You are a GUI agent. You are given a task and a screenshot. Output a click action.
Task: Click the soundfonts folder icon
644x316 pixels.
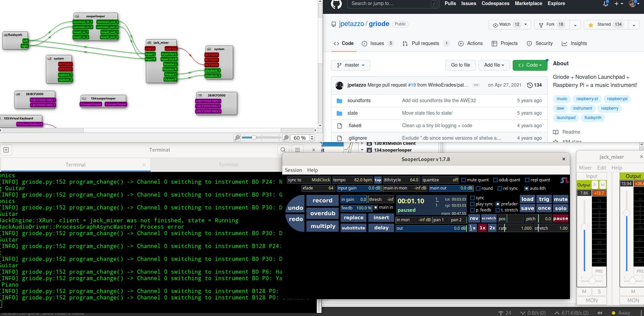pos(339,101)
